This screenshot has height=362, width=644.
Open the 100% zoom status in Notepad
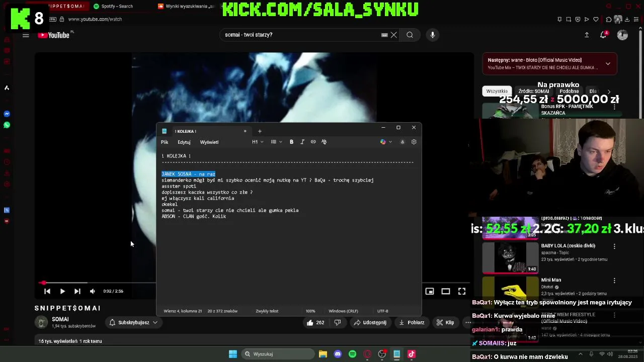click(x=310, y=311)
